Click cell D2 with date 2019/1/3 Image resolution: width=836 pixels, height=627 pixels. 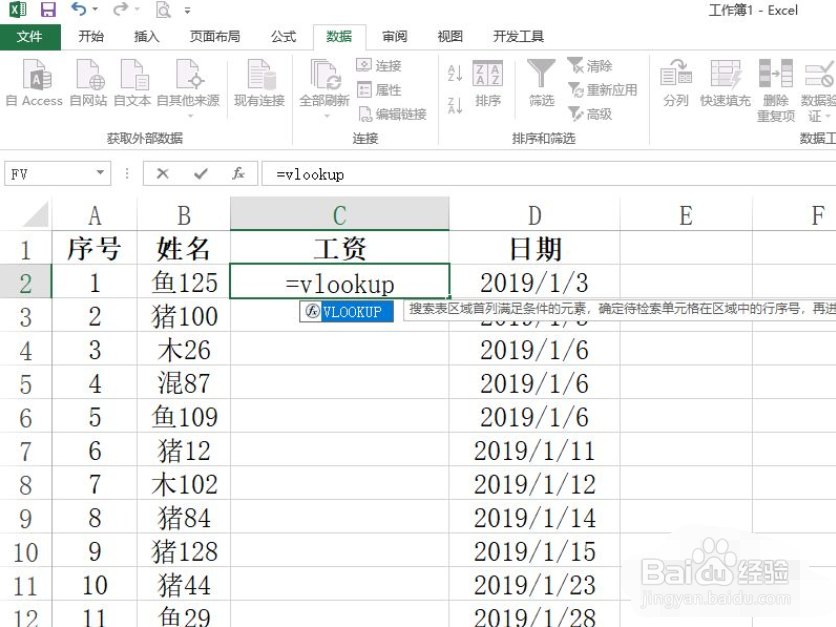point(534,282)
